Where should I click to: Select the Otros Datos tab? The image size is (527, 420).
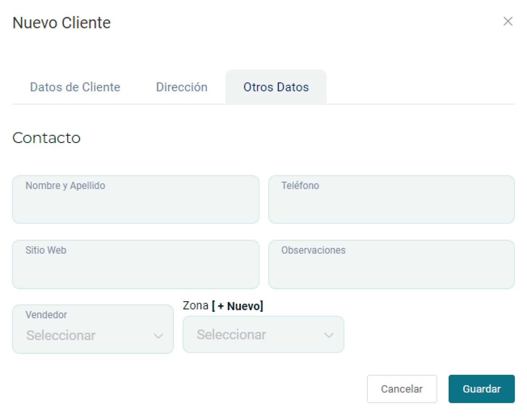pos(276,87)
